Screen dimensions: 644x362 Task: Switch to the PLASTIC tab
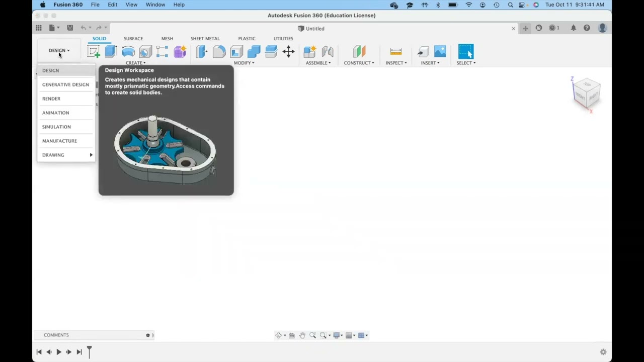247,39
